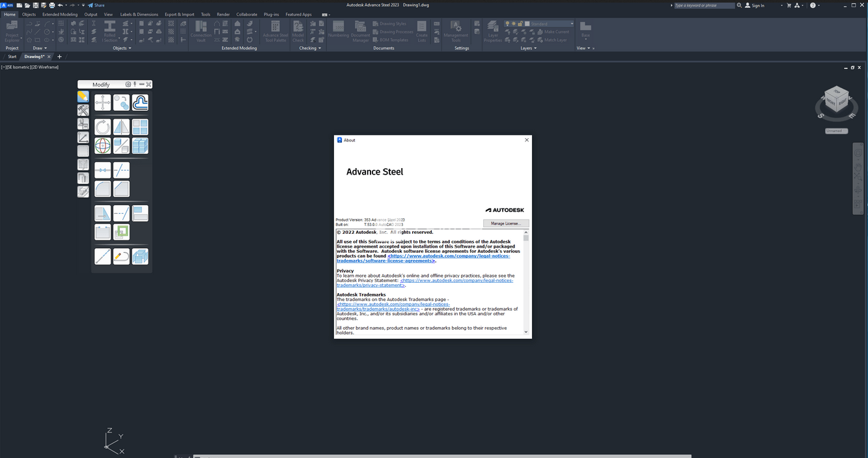Viewport: 868px width, 458px height.
Task: Select the rectangle with top tabs tool
Action: pos(103,232)
